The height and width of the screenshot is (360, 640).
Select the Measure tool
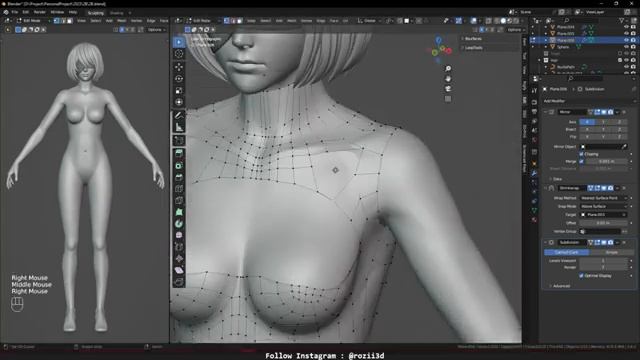click(179, 127)
